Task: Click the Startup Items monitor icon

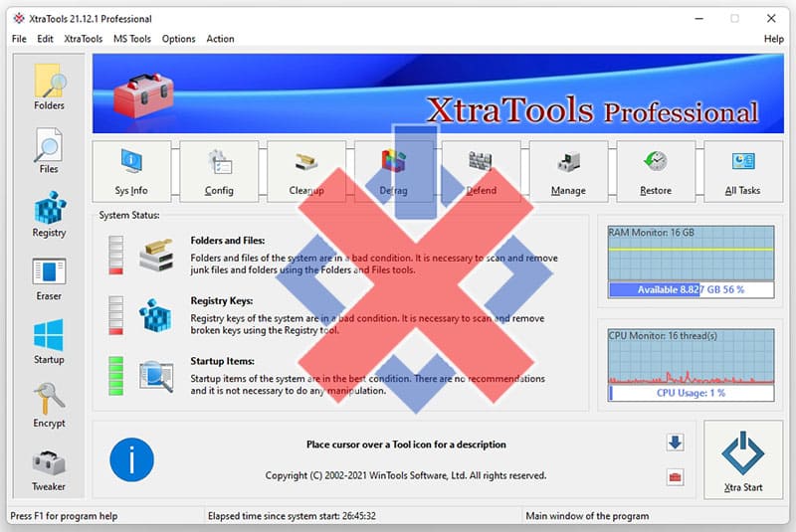Action: coord(156,376)
